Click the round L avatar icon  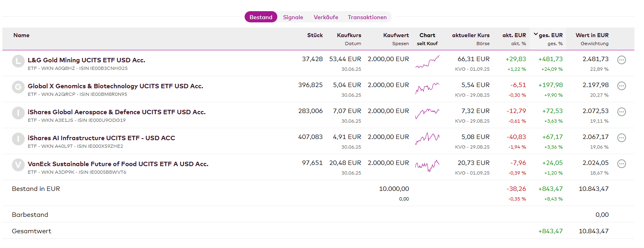tap(18, 61)
